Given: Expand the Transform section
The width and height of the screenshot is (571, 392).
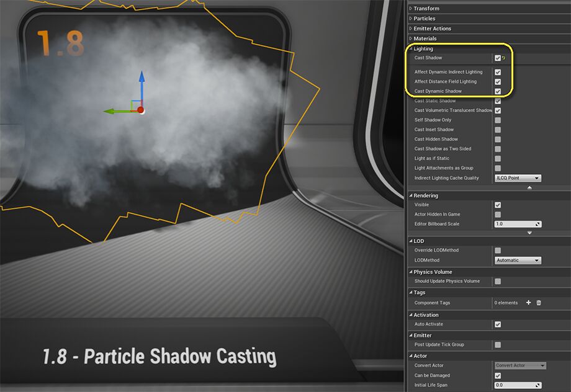Looking at the screenshot, I should (x=426, y=9).
